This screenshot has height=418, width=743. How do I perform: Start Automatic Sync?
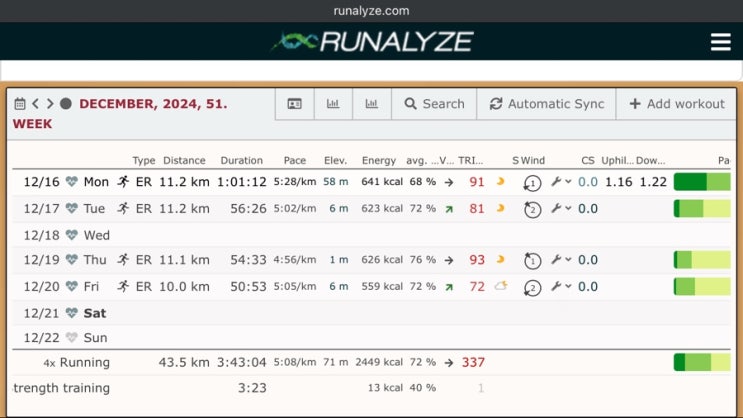coord(546,104)
